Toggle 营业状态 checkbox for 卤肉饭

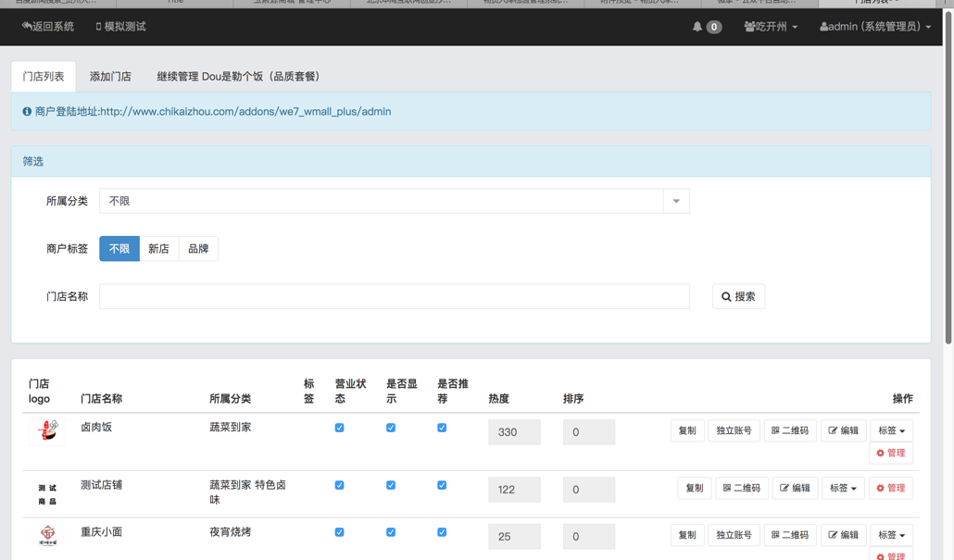point(340,428)
